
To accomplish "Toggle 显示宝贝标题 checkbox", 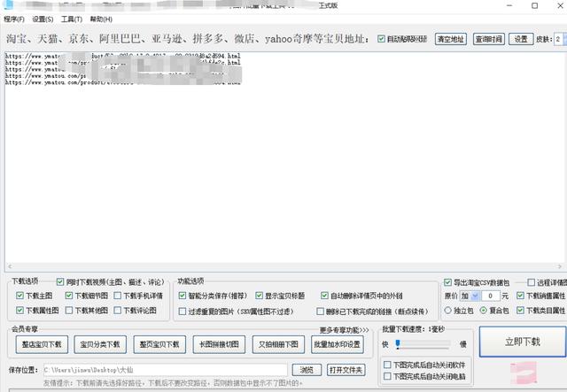I will coord(260,296).
